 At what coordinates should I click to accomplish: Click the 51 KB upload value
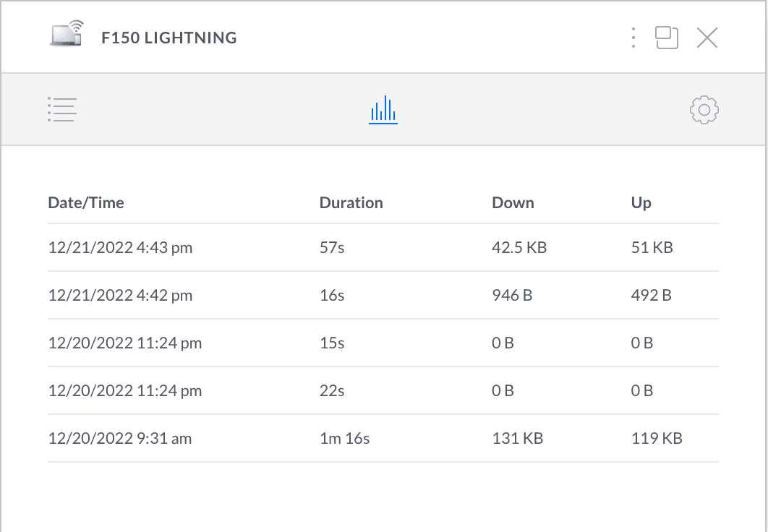click(652, 248)
